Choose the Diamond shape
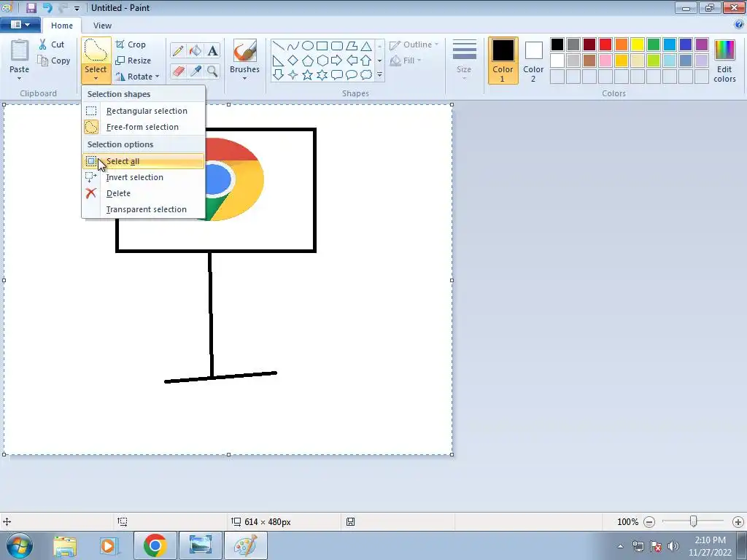 (293, 60)
